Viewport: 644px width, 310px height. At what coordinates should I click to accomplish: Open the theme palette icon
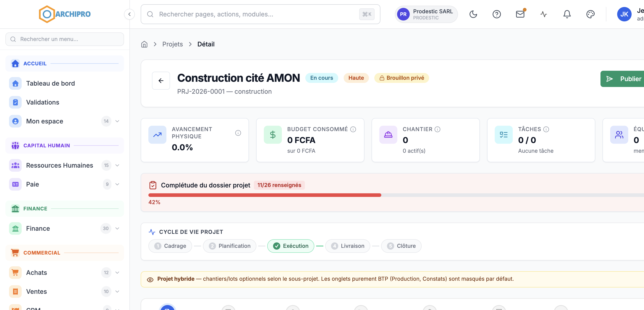(x=590, y=14)
